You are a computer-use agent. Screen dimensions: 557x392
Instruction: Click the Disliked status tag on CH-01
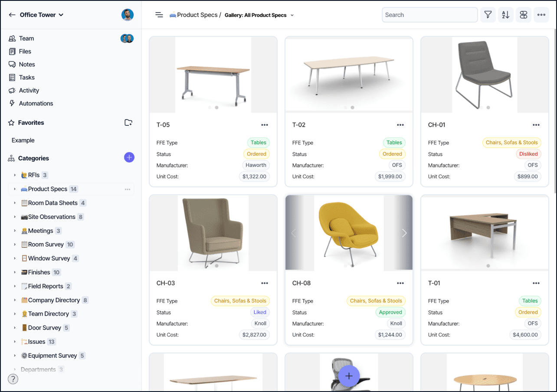(528, 154)
